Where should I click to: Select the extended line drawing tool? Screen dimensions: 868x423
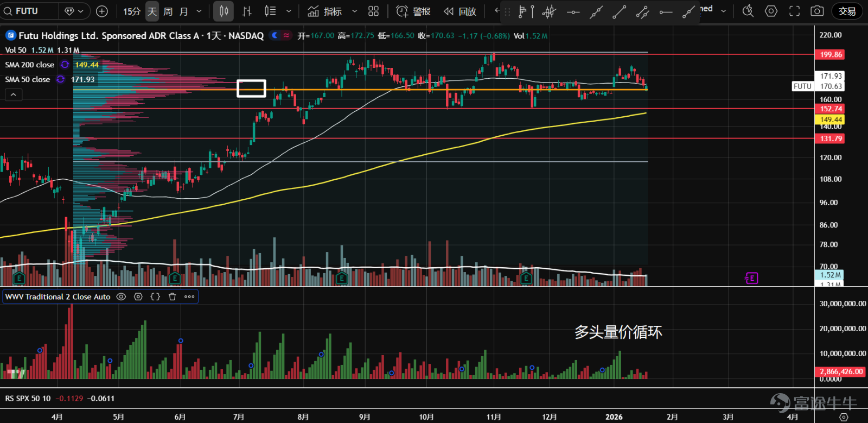596,11
